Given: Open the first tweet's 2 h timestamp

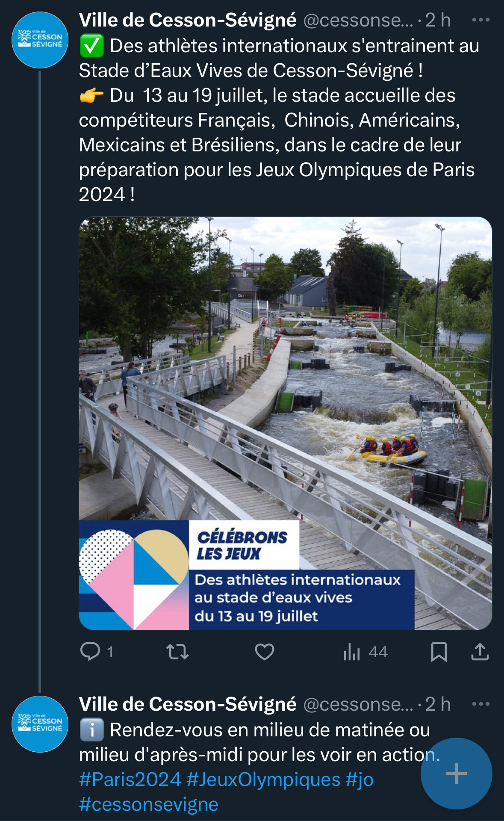Looking at the screenshot, I should [x=438, y=20].
